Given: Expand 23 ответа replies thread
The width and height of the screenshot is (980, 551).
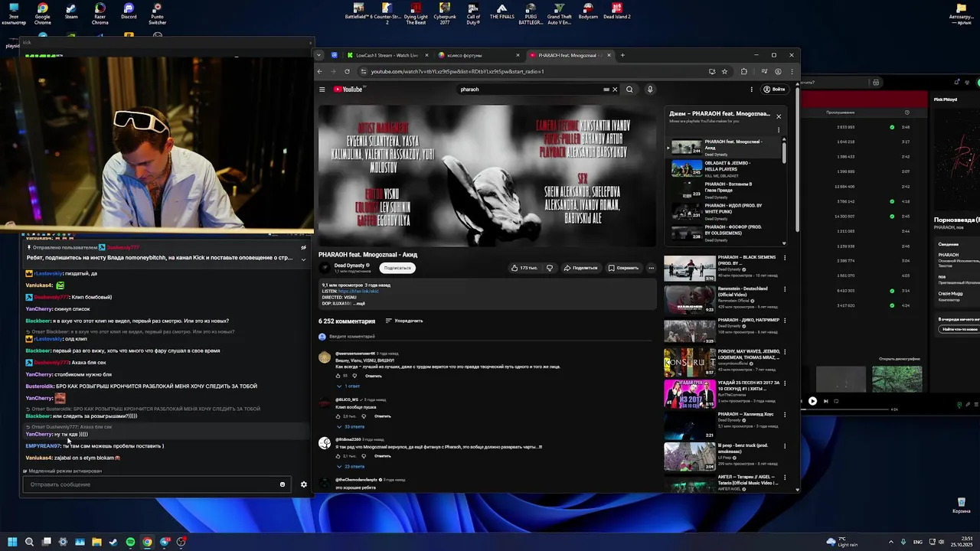Looking at the screenshot, I should coord(351,466).
